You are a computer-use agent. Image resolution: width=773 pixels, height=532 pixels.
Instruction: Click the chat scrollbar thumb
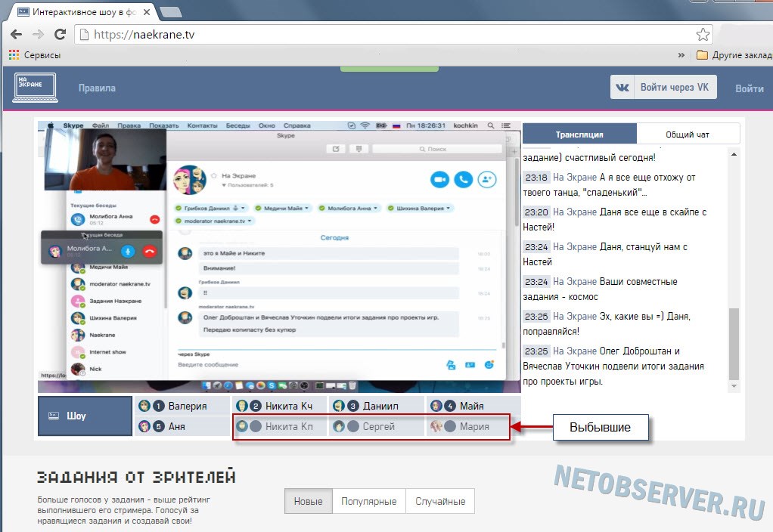(734, 344)
